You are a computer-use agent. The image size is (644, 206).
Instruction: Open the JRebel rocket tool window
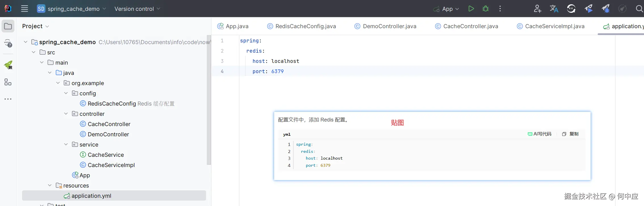(8, 65)
